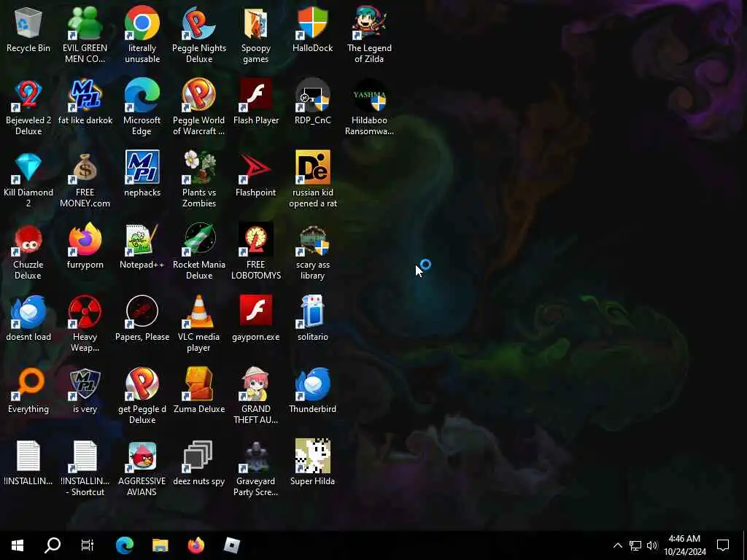Click the gayporn.exe Flash icon
This screenshot has height=560, width=747.
[256, 319]
